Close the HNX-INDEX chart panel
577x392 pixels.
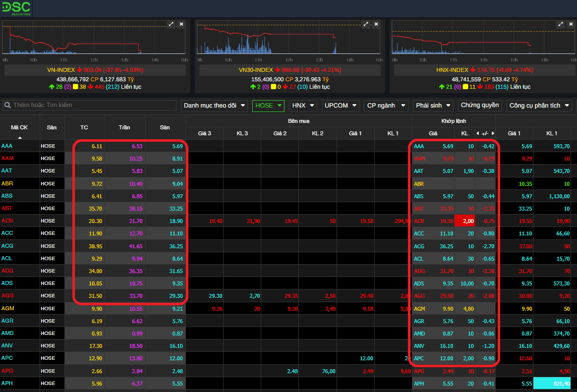[571, 24]
